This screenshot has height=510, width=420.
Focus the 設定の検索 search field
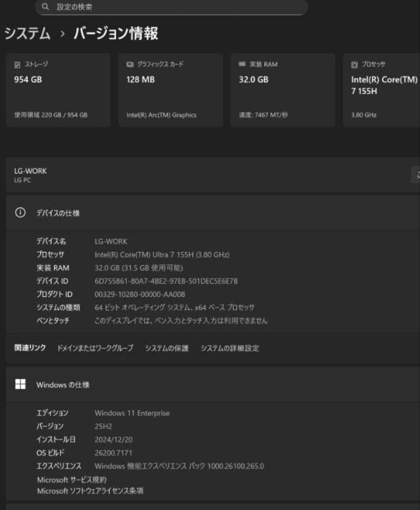[x=172, y=7]
